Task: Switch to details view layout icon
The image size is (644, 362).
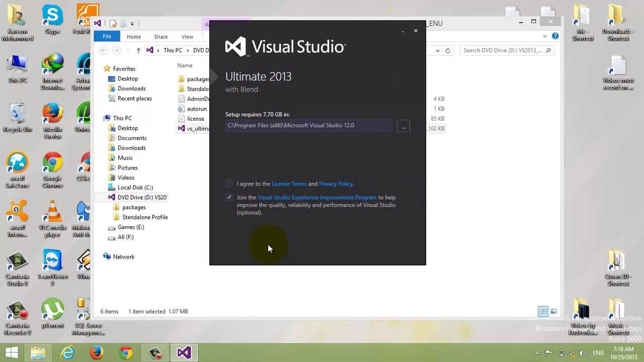Action: (543, 312)
